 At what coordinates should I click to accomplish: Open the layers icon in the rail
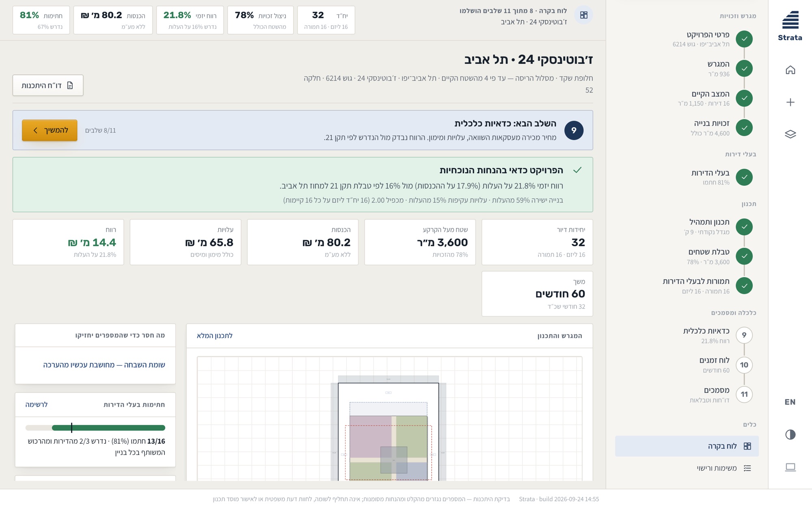coord(790,134)
